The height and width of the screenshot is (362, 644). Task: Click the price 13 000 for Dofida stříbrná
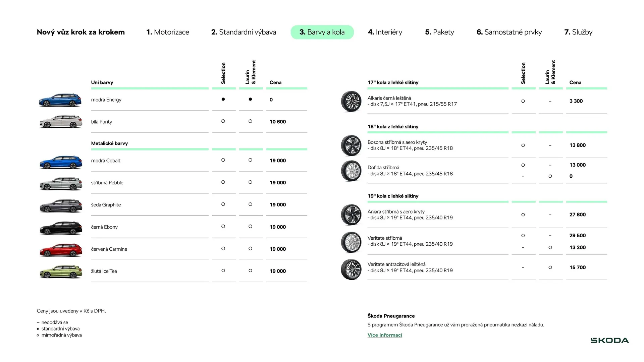pyautogui.click(x=578, y=165)
